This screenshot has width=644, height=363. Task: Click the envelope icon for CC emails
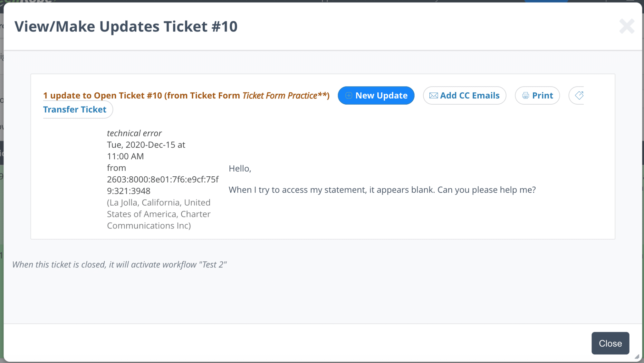click(433, 96)
